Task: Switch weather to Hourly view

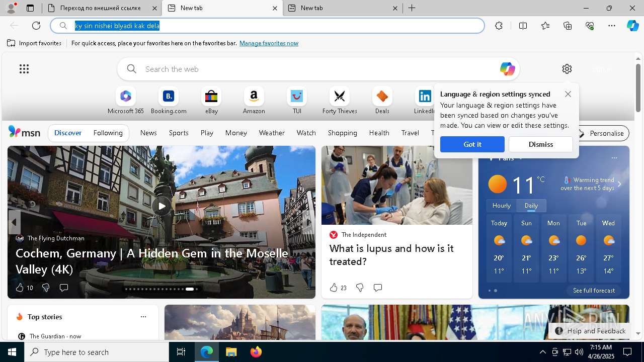Action: [501, 206]
